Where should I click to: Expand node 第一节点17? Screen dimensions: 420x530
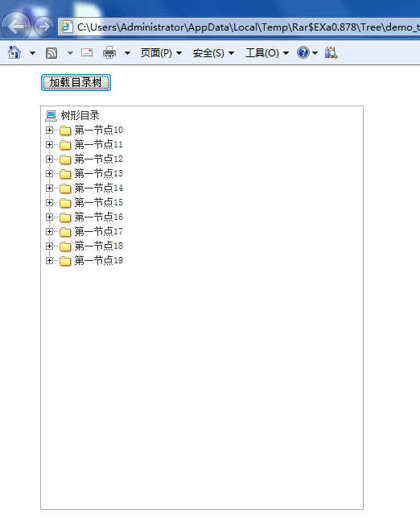pos(49,231)
